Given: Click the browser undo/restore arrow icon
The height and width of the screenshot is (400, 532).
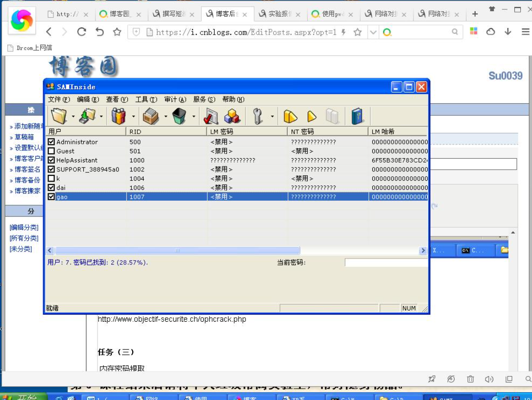Looking at the screenshot, I should (x=99, y=32).
